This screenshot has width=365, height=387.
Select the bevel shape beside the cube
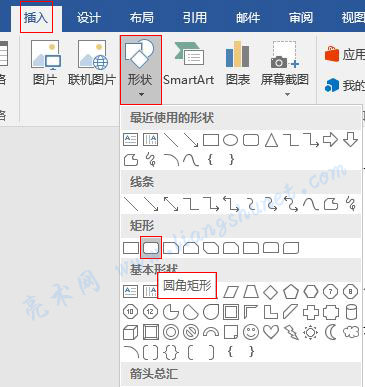pos(151,332)
